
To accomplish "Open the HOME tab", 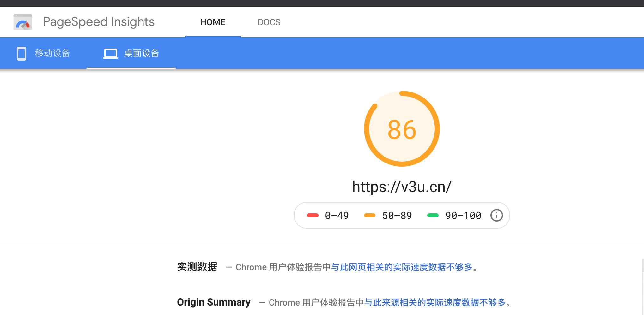I will point(213,22).
